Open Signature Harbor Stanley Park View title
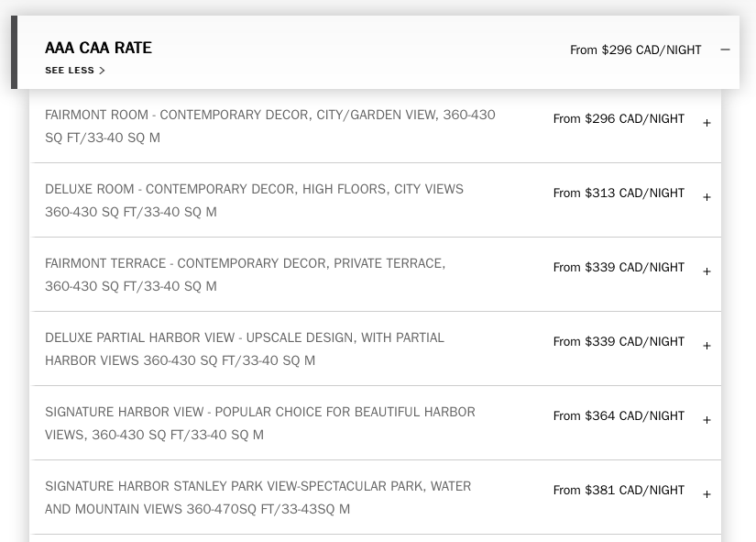 tap(257, 498)
